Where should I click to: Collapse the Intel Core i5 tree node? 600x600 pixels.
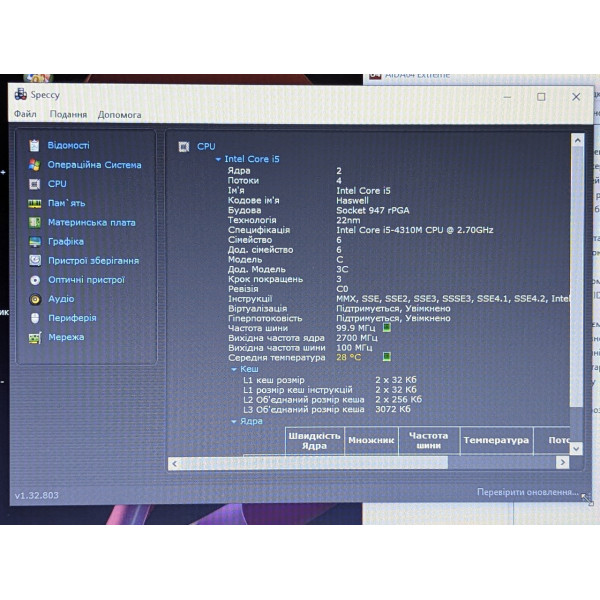click(x=218, y=159)
